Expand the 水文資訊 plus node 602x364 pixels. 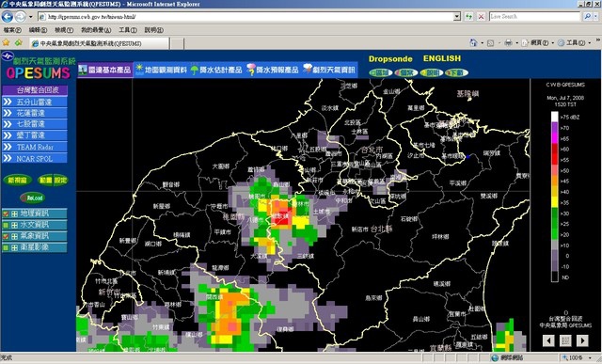[14, 225]
